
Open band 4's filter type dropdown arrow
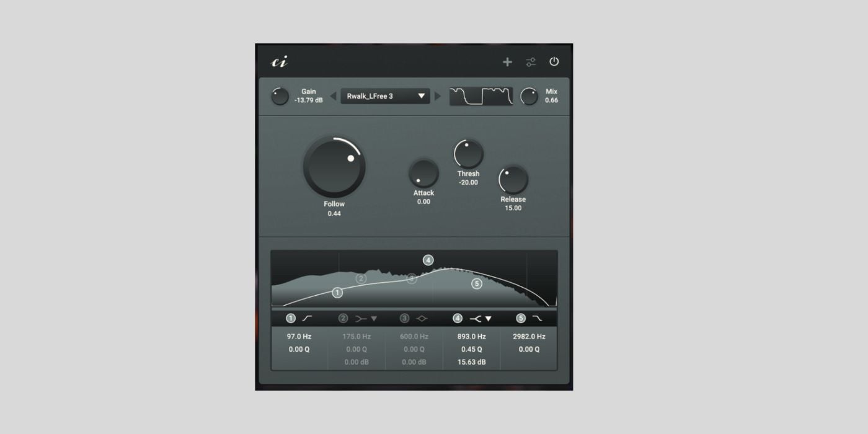pos(489,319)
